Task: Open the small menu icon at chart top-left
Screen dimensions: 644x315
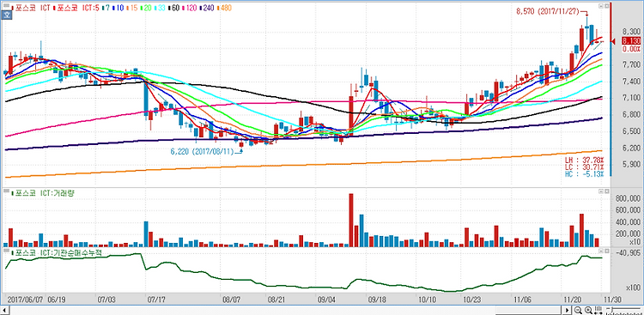Action: [x=6, y=6]
